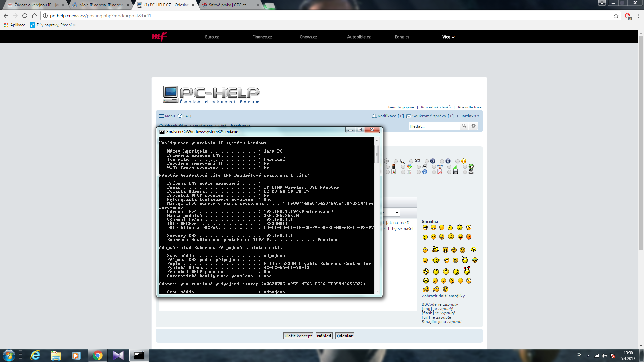Click the cmd window vertical scrollbar thumb
Screen dimensions: 644x362
point(377,154)
